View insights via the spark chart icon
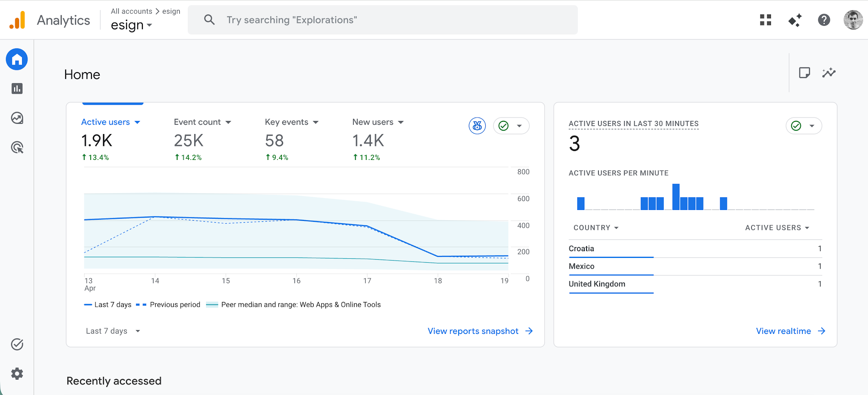 point(829,73)
